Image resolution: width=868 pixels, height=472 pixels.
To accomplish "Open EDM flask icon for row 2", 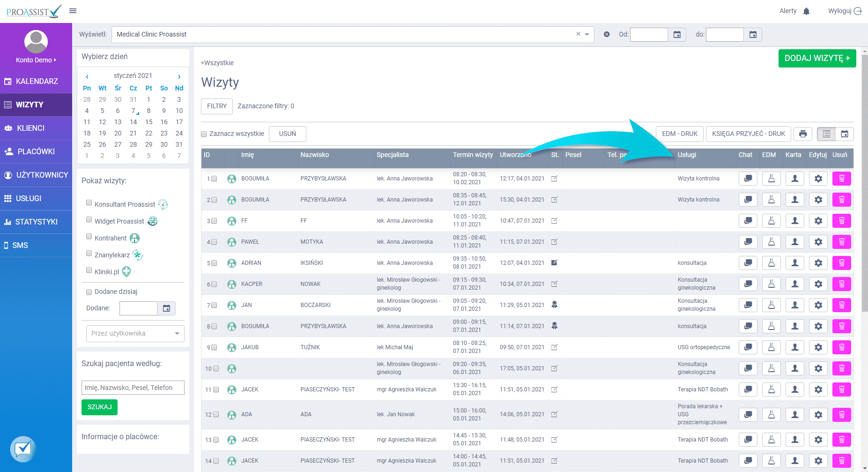I will (772, 200).
